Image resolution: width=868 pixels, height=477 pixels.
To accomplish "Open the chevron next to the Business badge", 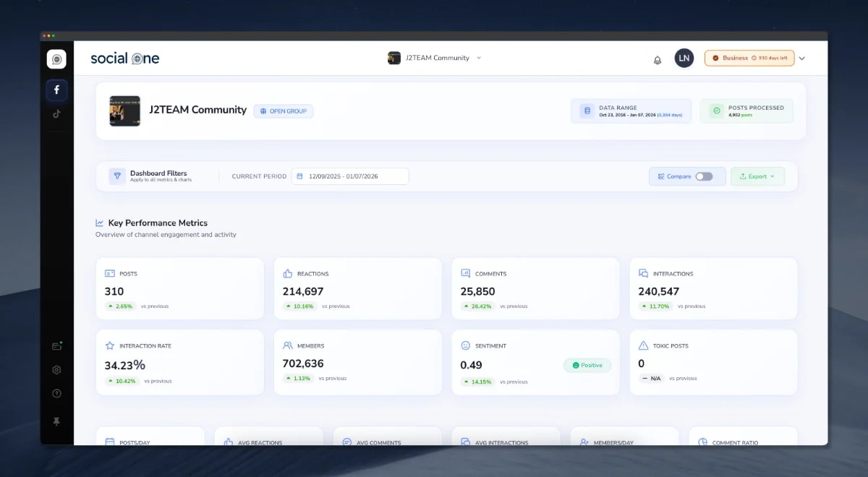I will click(x=801, y=58).
